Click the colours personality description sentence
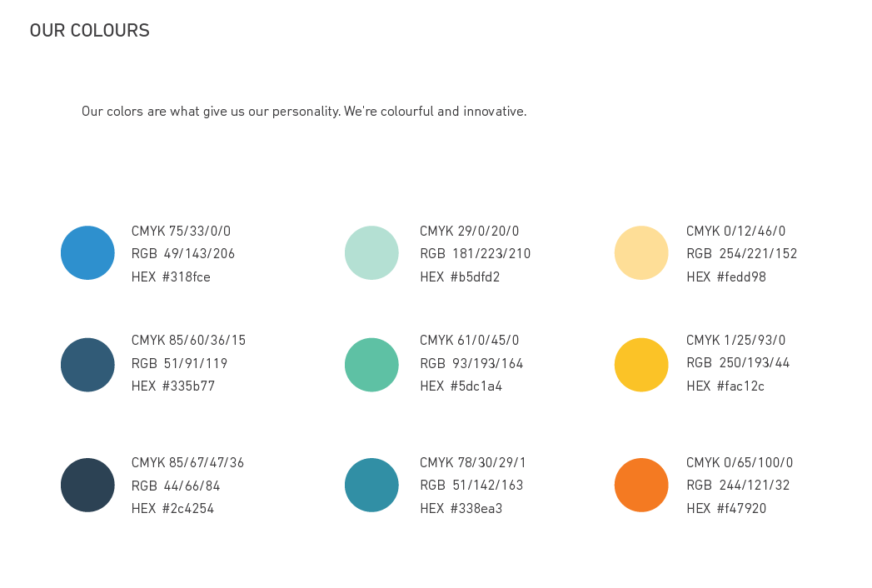Image resolution: width=872 pixels, height=588 pixels. (x=304, y=111)
